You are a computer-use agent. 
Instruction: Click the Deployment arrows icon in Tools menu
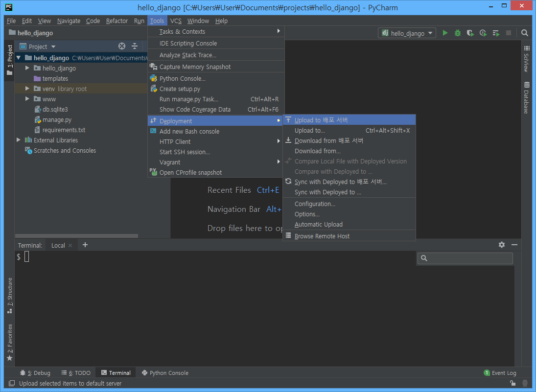point(153,121)
